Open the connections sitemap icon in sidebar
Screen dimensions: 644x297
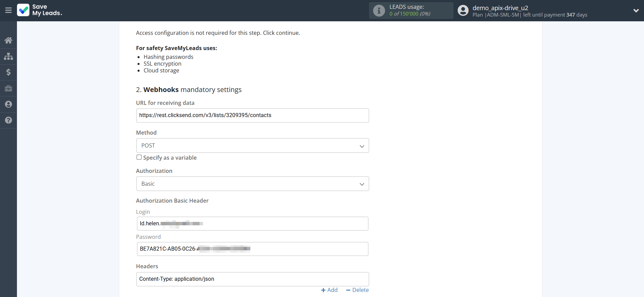click(8, 56)
